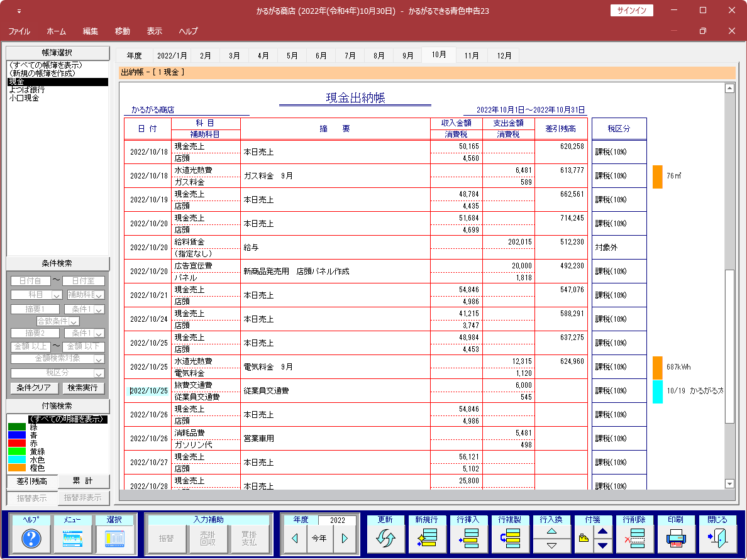Expand the 科目 search dropdown
747x560 pixels.
pos(57,295)
